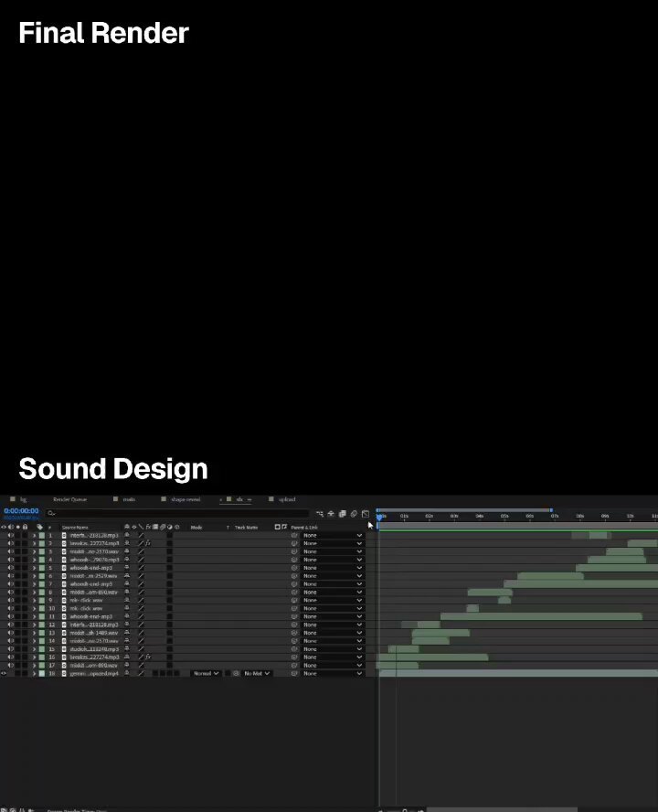Click the layer search input field

(177, 514)
